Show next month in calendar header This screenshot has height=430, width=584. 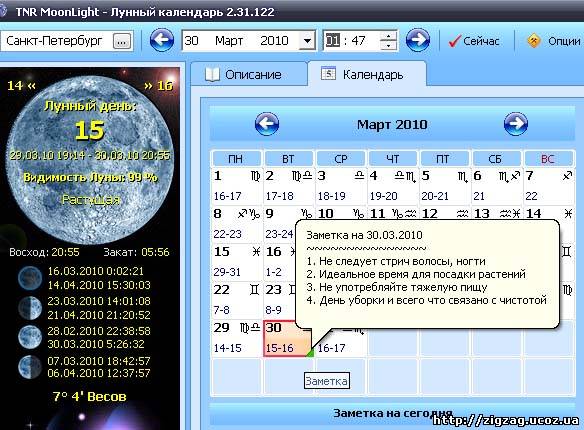coord(515,124)
